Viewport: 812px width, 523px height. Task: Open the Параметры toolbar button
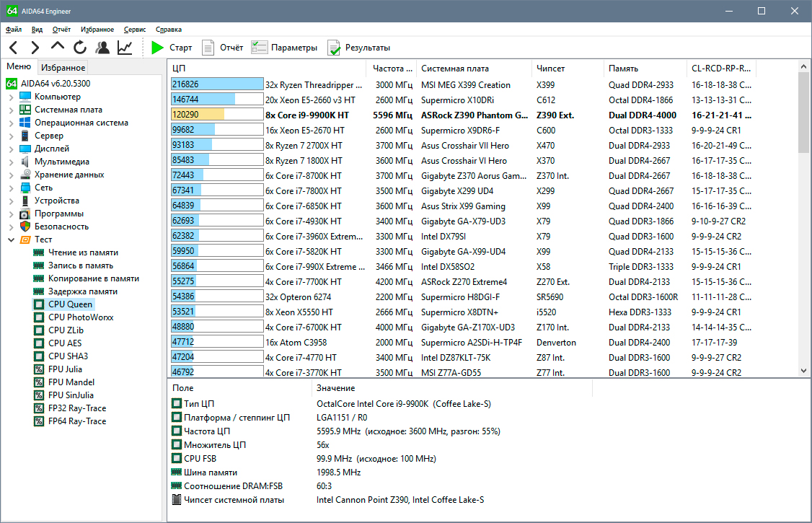284,48
